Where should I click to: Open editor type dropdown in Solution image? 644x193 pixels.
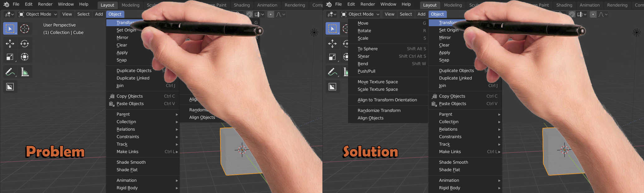pos(332,14)
